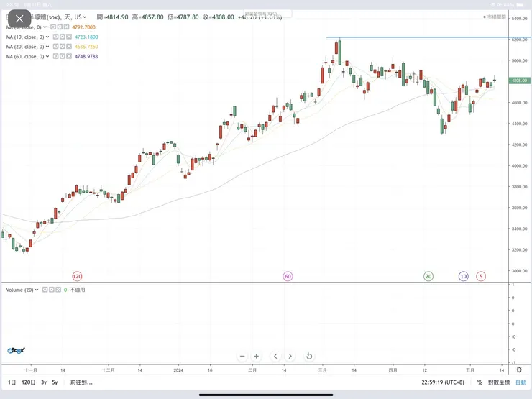Expand the top MA indicator dropdown arrow
The image size is (532, 399).
(45, 27)
